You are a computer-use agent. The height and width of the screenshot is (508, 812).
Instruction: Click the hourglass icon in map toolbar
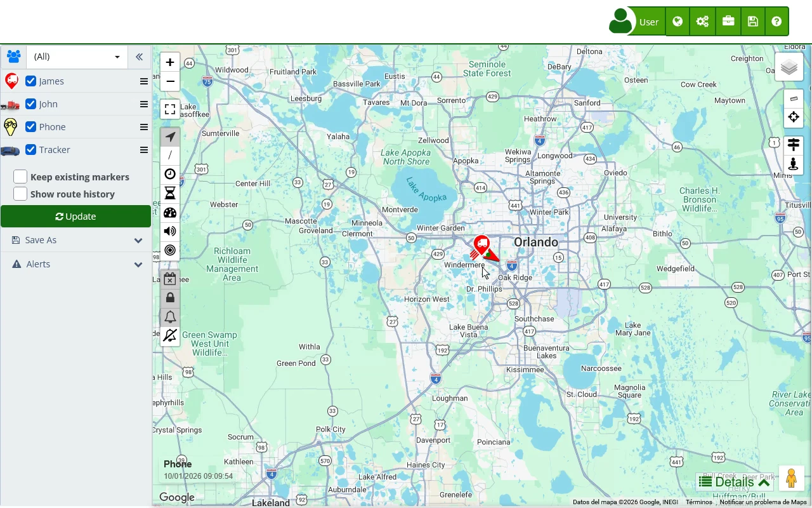click(170, 194)
